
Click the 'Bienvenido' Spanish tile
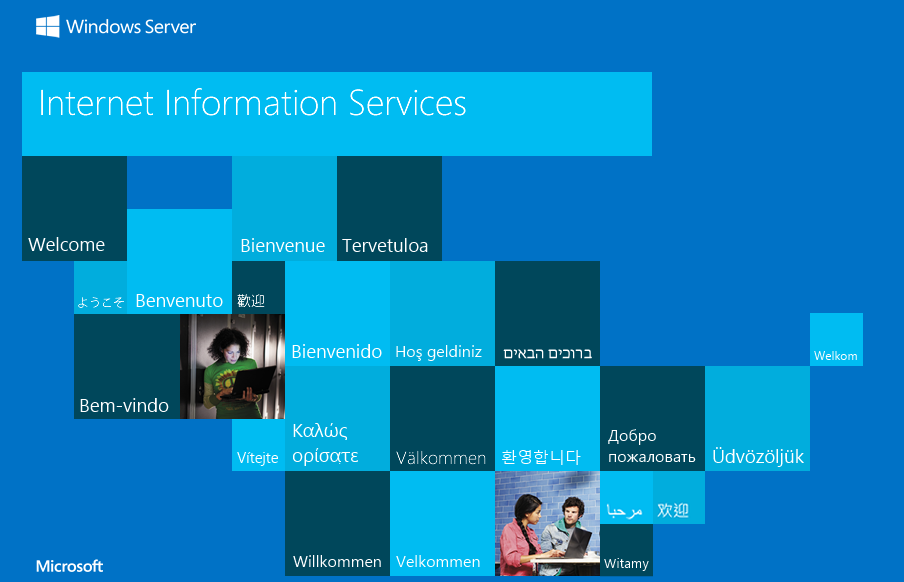337,313
